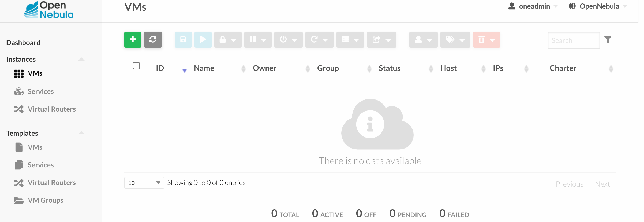Viewport: 644px width, 222px height.
Task: Click the save floppy disk icon
Action: (x=183, y=40)
